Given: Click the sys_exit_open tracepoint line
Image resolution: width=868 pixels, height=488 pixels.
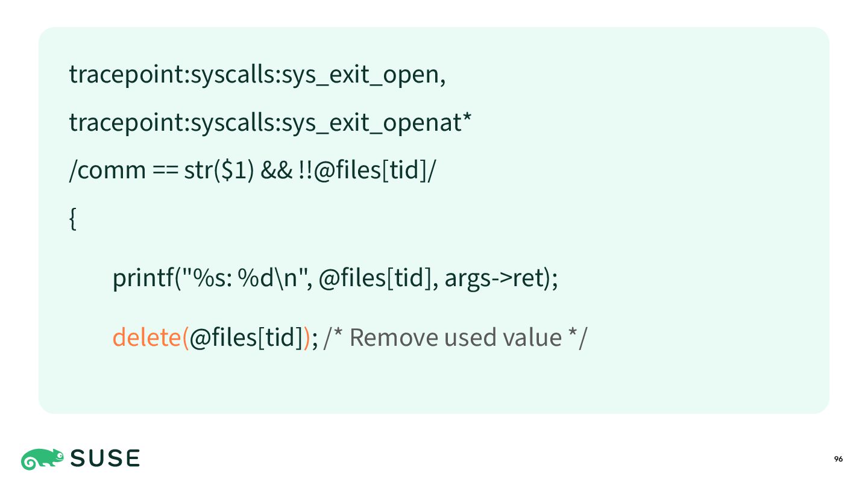Looking at the screenshot, I should [x=257, y=75].
